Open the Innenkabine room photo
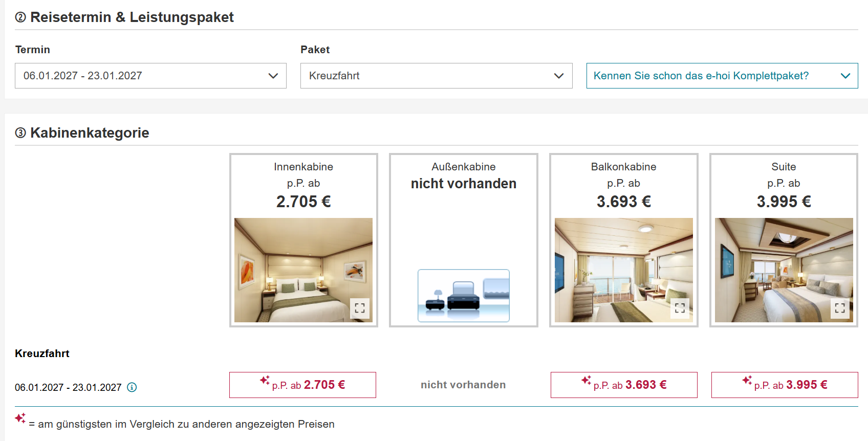The width and height of the screenshot is (868, 441). 303,270
